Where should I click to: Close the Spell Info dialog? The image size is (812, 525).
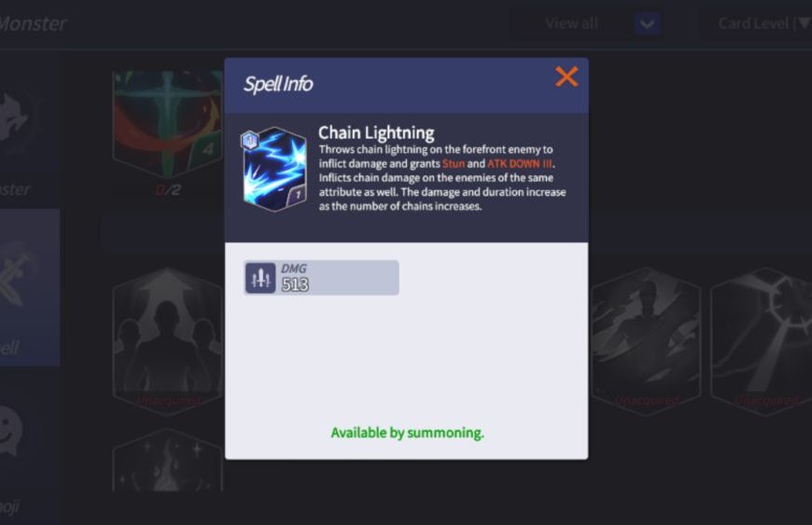566,77
